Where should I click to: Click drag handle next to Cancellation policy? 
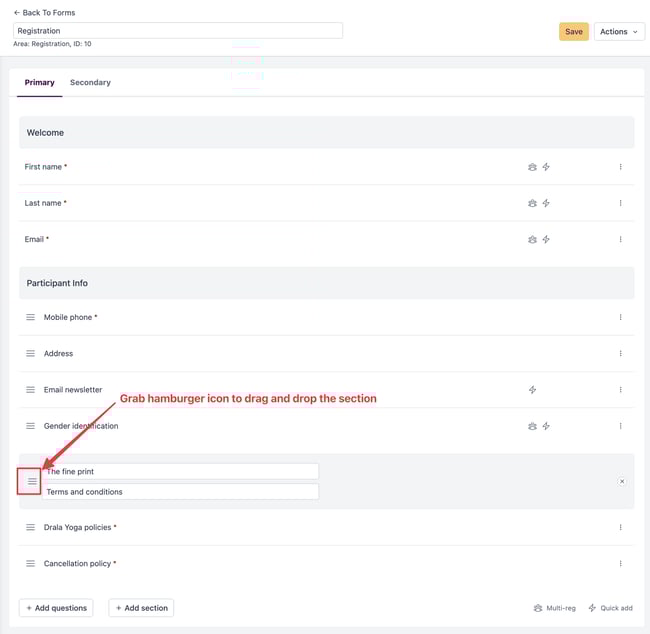point(30,564)
